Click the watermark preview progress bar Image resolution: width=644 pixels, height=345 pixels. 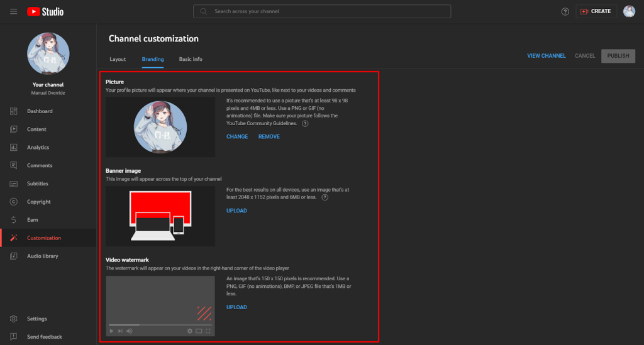(160, 325)
